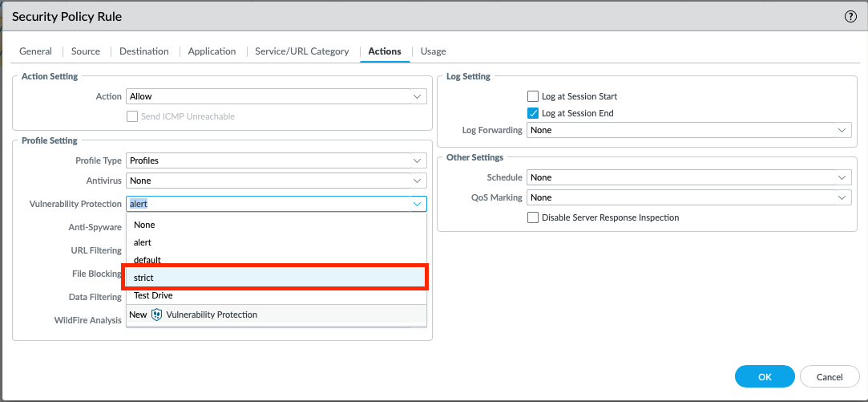Enable Log at Session Start checkbox

tap(533, 96)
